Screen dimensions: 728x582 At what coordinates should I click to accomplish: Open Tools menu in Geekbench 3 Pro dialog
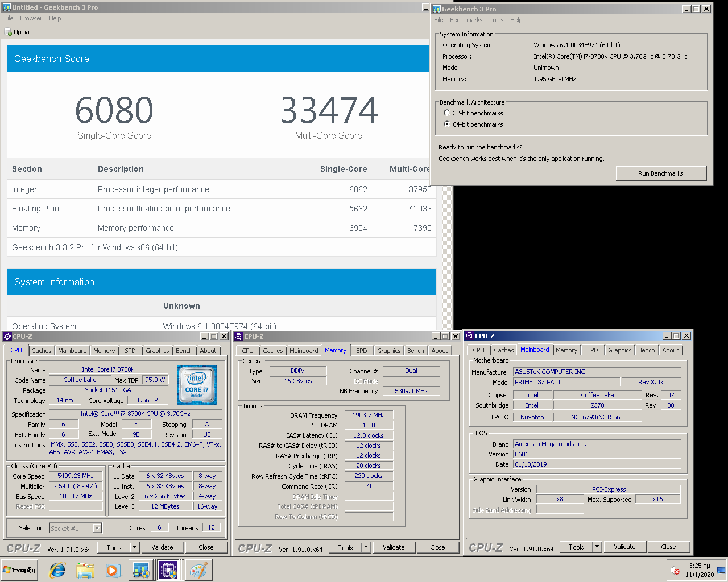(x=497, y=20)
